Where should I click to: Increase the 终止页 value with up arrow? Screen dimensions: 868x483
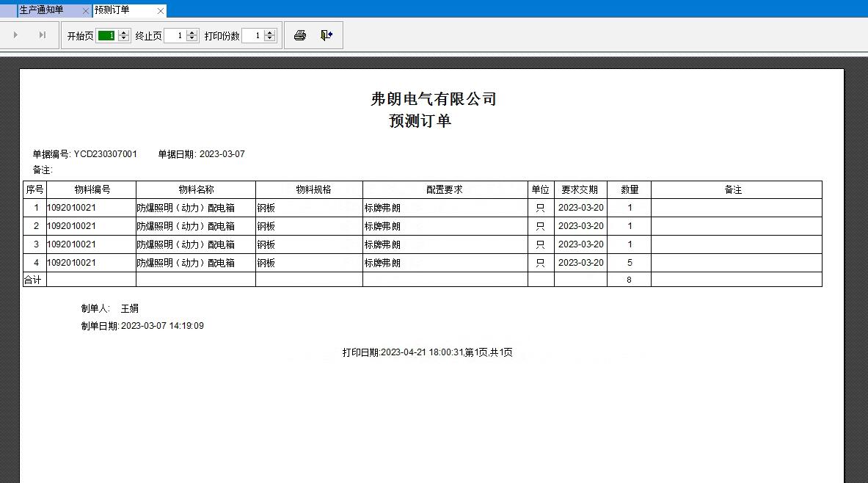tap(192, 32)
